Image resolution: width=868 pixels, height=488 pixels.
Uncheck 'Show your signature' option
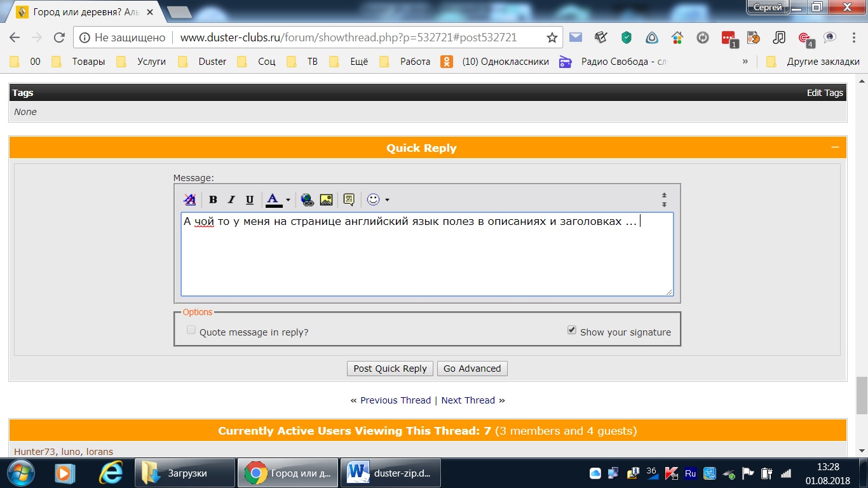tap(572, 330)
